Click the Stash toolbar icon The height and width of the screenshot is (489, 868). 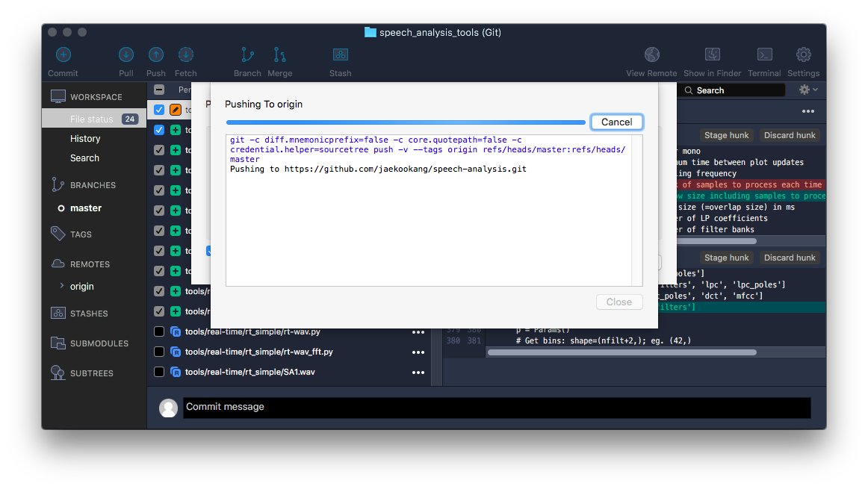(341, 54)
